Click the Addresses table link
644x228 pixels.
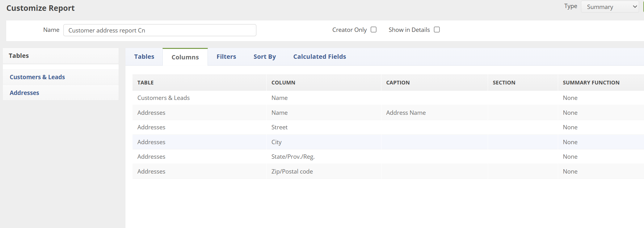(x=24, y=93)
